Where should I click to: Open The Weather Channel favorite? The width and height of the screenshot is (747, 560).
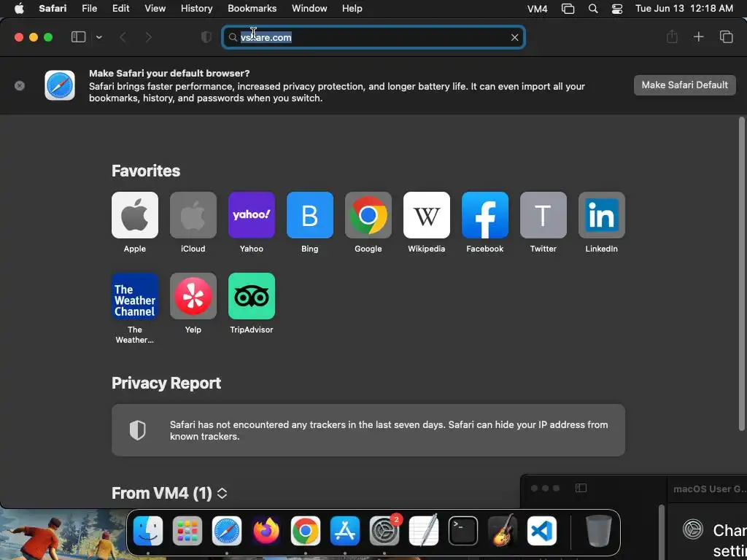point(135,296)
